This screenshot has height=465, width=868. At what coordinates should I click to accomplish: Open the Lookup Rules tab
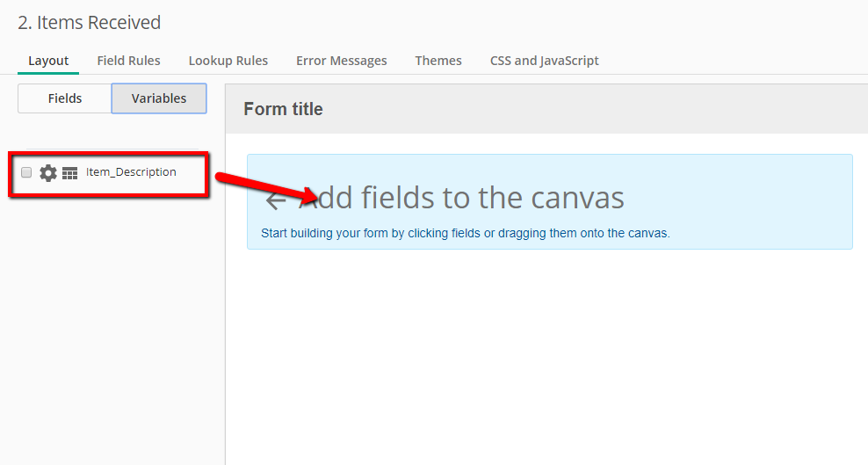(228, 61)
